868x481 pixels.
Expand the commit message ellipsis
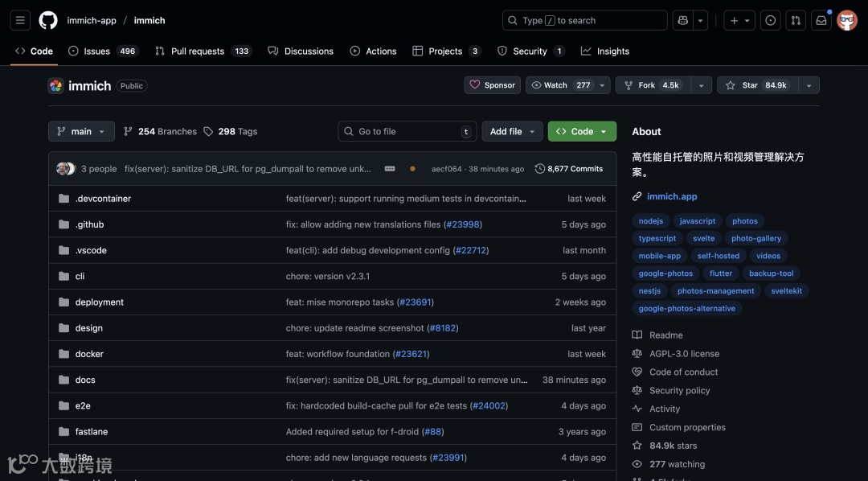click(x=390, y=169)
